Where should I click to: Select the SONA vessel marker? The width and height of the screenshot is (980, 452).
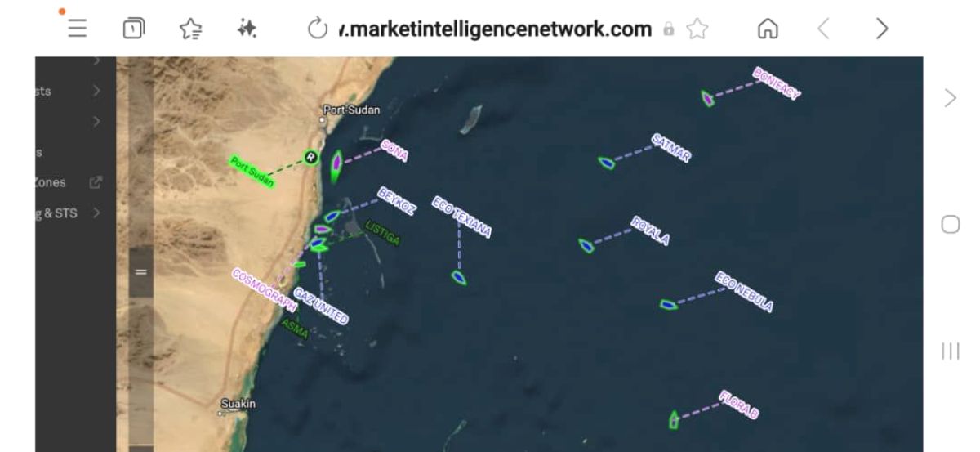point(336,161)
